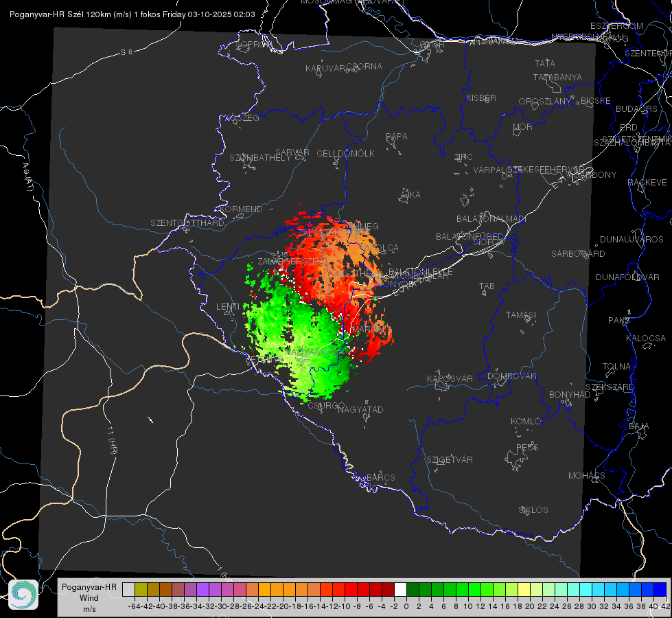The height and width of the screenshot is (618, 672).
Task: Click the BARCS label
Action: pos(380,477)
